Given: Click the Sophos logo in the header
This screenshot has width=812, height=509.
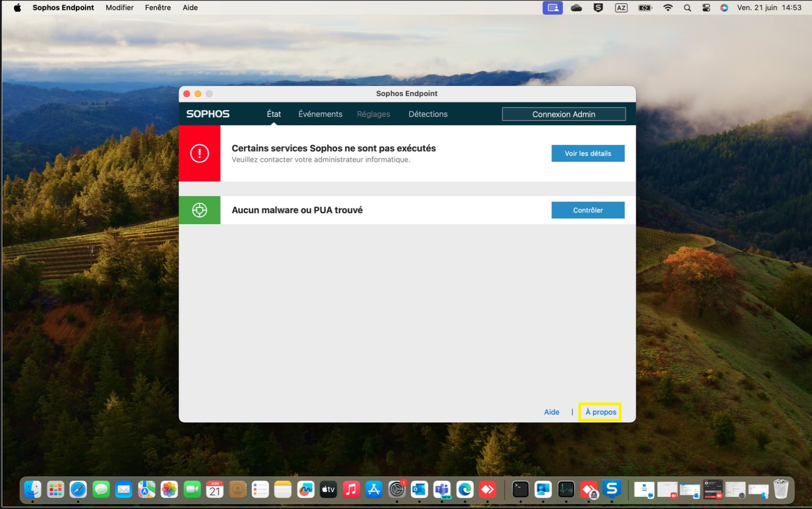Looking at the screenshot, I should pos(208,114).
